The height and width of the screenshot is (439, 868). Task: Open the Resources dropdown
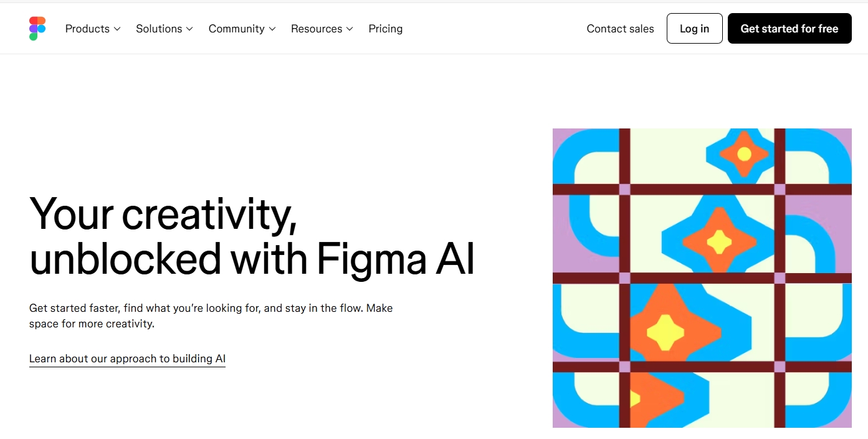coord(322,29)
